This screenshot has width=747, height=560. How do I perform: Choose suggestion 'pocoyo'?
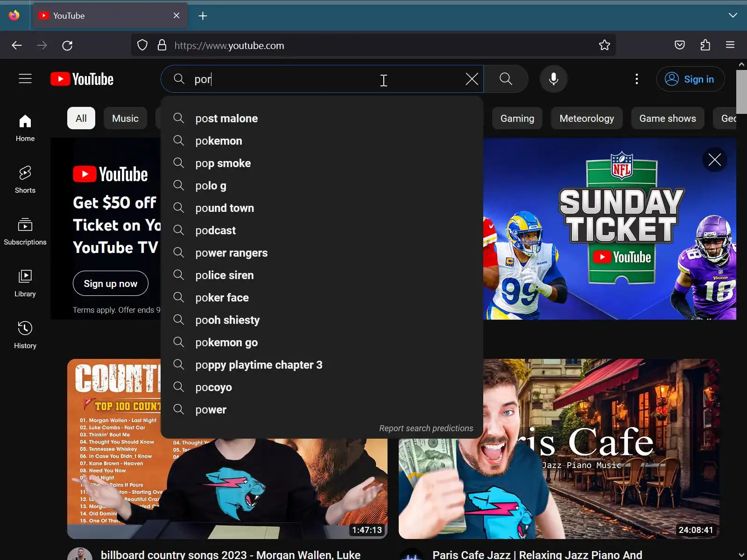click(x=322, y=387)
